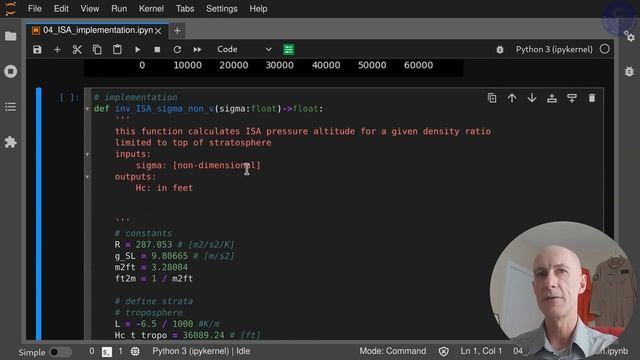Click the blue cell collapser bar
The width and height of the screenshot is (640, 360).
(x=39, y=213)
